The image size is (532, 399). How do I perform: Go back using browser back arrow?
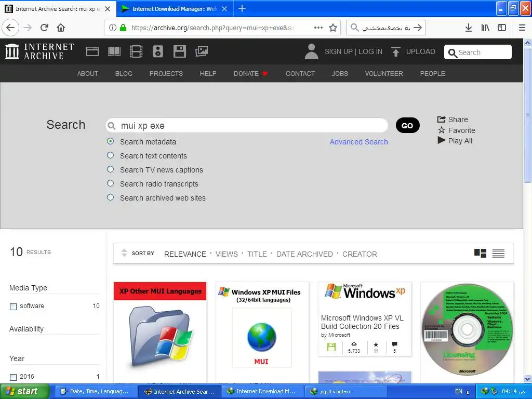10,28
